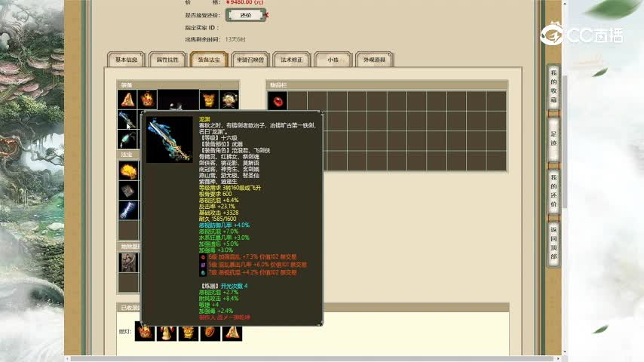Click the 附风攻击 +8.4% line

pyautogui.click(x=219, y=299)
